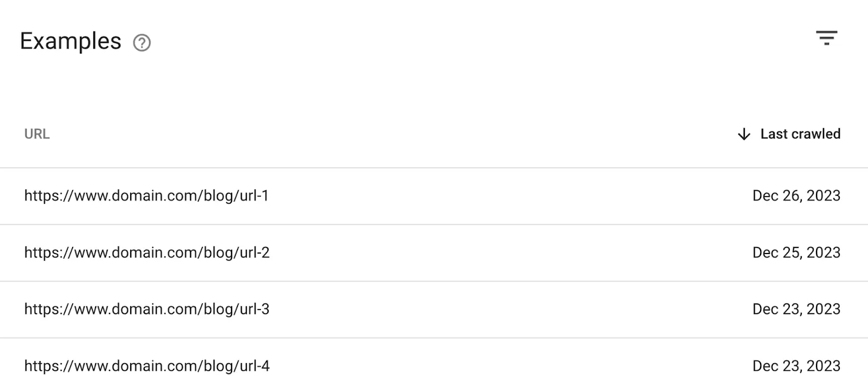Open https://www.domain.com/blog/url-3 link

coord(148,309)
